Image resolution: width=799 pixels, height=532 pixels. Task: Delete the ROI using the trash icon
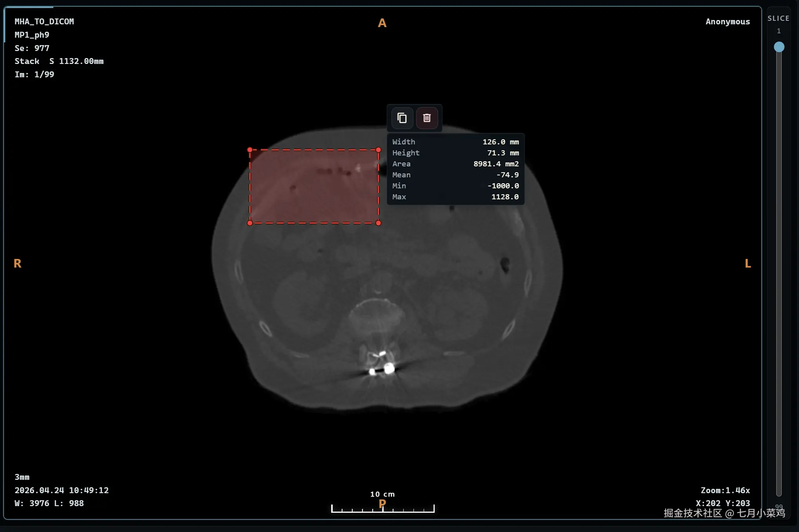coord(427,118)
